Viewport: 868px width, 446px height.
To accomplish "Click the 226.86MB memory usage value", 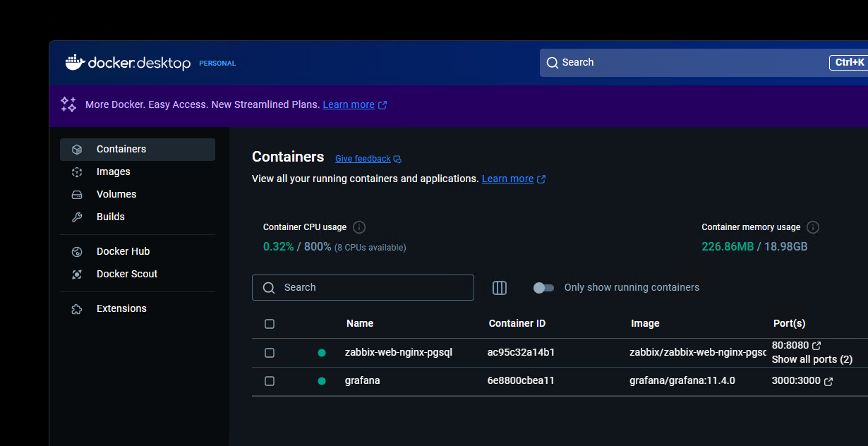I will [x=728, y=247].
